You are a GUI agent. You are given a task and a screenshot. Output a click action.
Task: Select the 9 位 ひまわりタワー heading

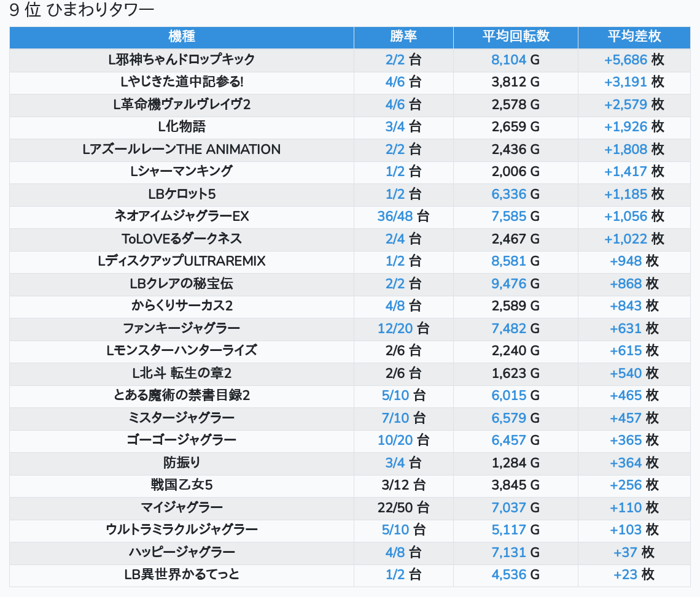[82, 10]
